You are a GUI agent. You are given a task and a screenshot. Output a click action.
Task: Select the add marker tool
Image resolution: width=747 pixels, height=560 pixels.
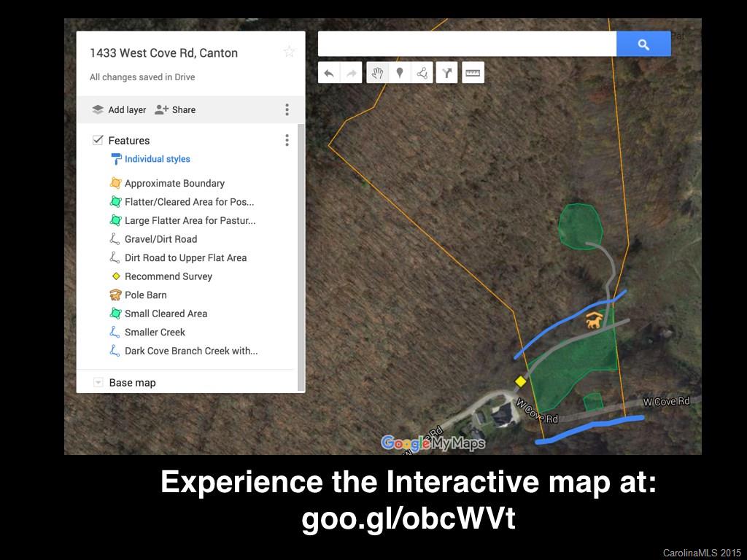pos(400,73)
